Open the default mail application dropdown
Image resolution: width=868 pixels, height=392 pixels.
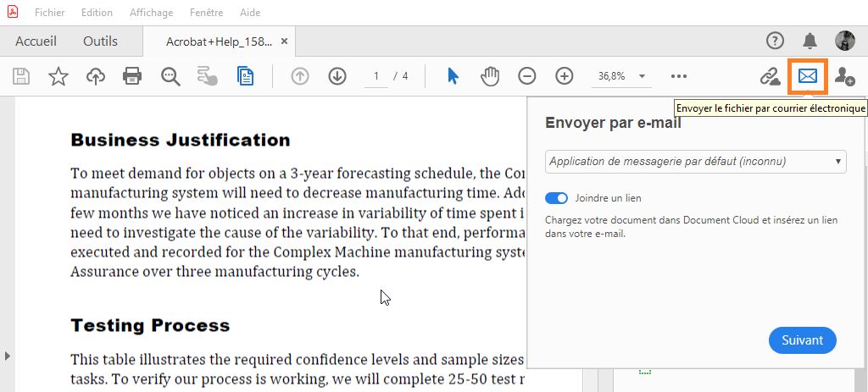point(696,162)
